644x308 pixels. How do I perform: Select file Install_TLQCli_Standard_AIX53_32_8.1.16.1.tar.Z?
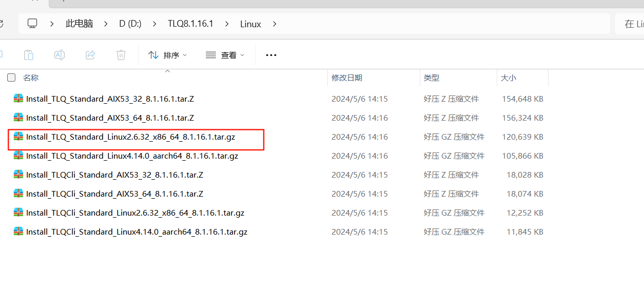(x=115, y=175)
